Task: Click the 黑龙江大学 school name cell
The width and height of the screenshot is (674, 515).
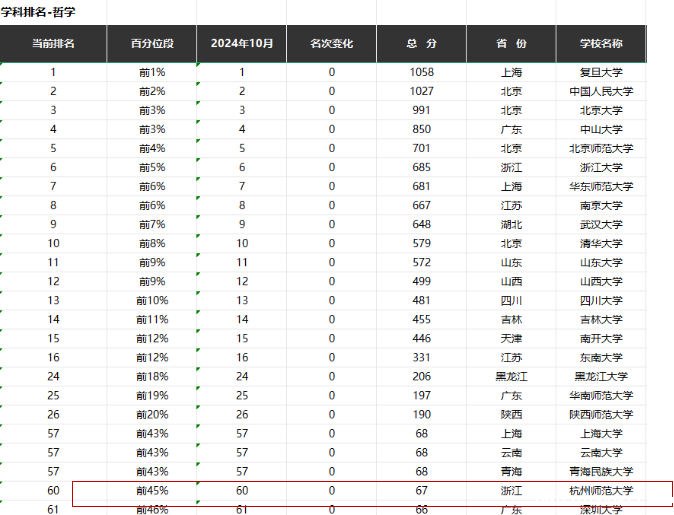Action: point(601,376)
